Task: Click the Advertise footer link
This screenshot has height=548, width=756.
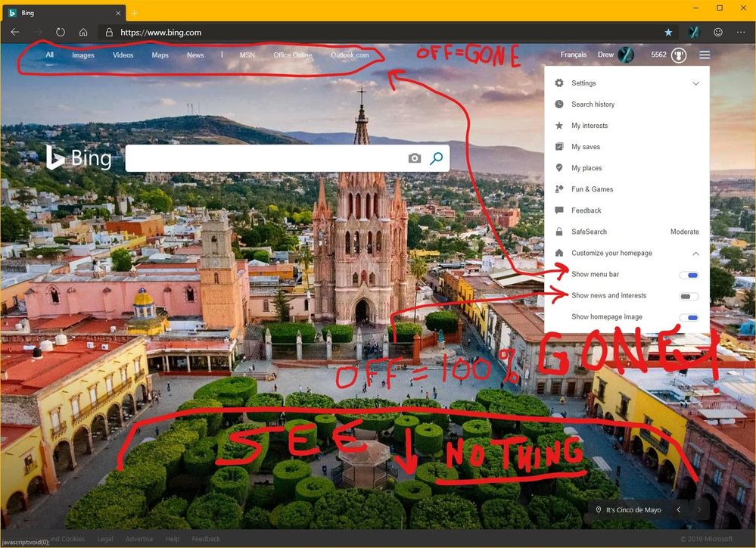Action: 138,539
